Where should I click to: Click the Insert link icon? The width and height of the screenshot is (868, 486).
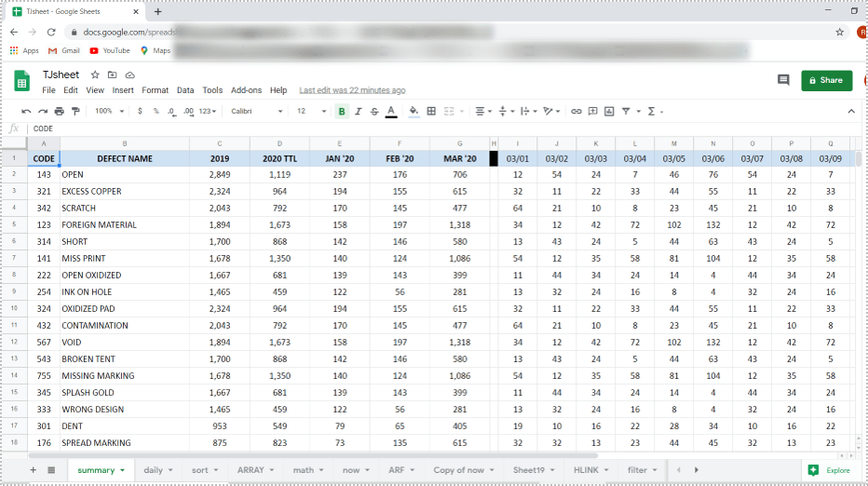coord(576,111)
